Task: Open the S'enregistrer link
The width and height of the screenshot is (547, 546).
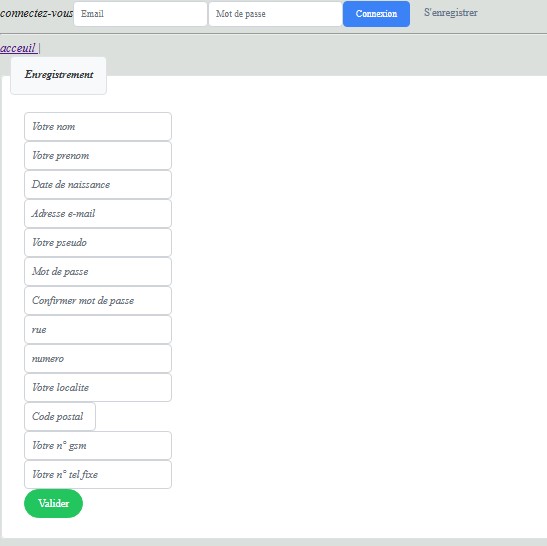Action: tap(451, 13)
